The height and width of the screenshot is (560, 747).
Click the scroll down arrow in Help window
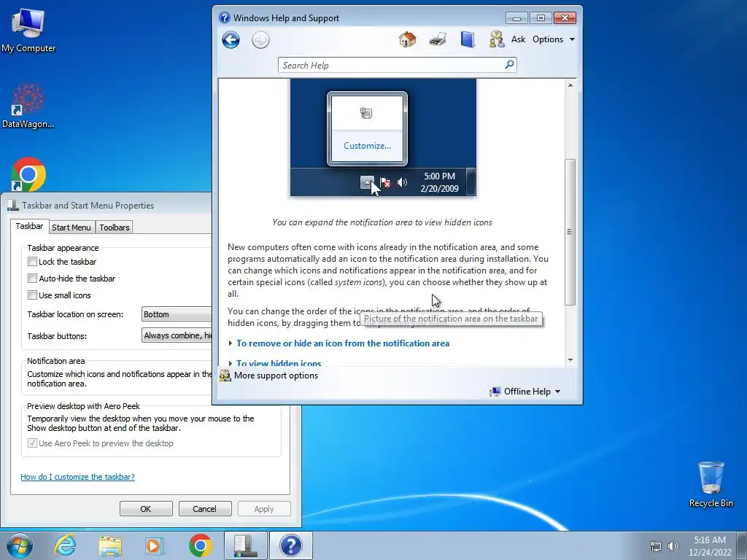click(570, 360)
